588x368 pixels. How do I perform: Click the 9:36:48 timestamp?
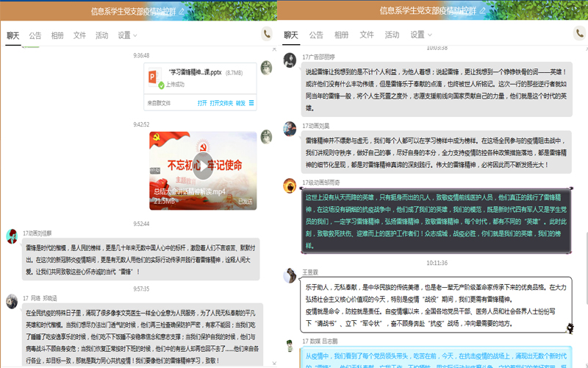click(x=141, y=55)
